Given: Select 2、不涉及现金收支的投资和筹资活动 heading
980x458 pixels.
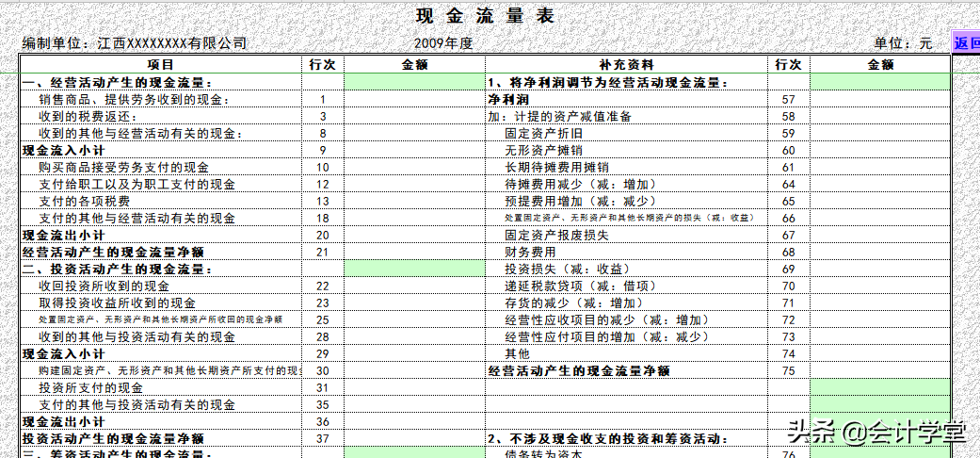Looking at the screenshot, I should coord(608,439).
